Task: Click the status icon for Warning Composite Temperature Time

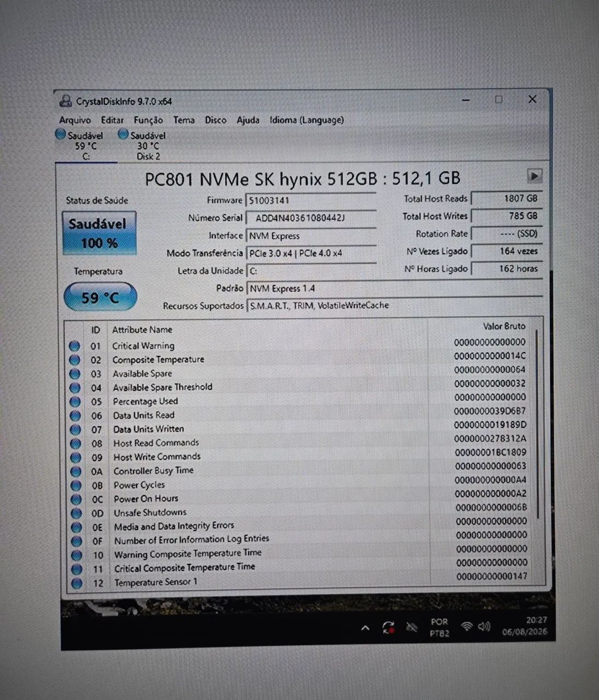Action: point(77,556)
